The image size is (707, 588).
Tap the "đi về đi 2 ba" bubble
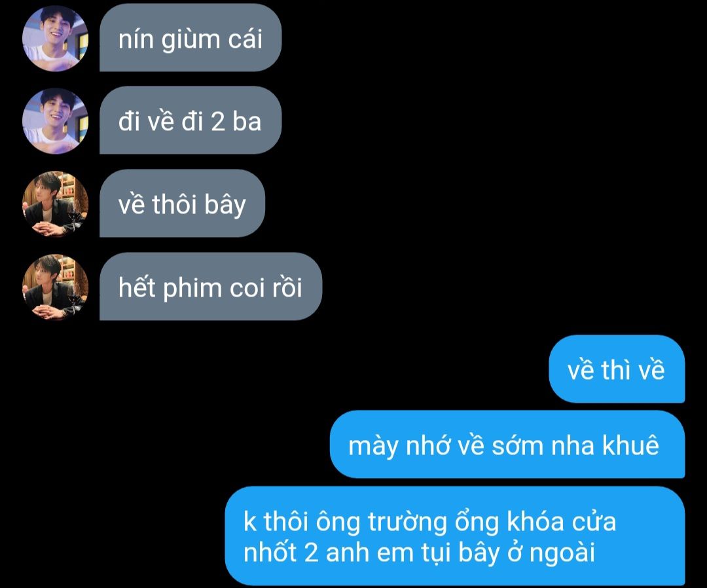coord(190,121)
